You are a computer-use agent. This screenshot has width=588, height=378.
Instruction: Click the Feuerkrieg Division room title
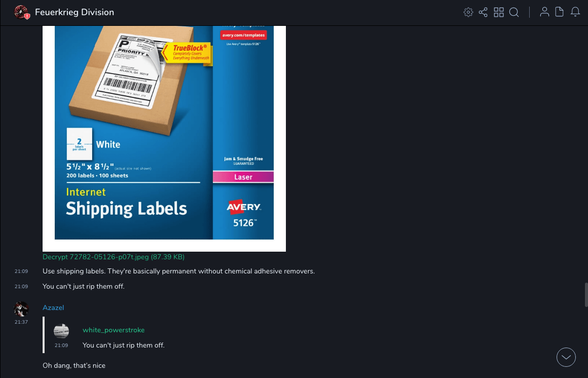tap(74, 12)
